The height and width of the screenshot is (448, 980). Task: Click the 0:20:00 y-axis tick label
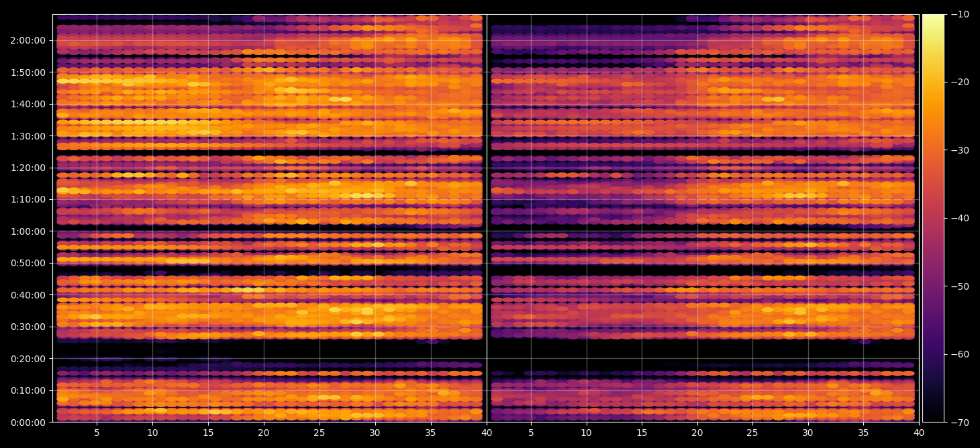[28, 359]
